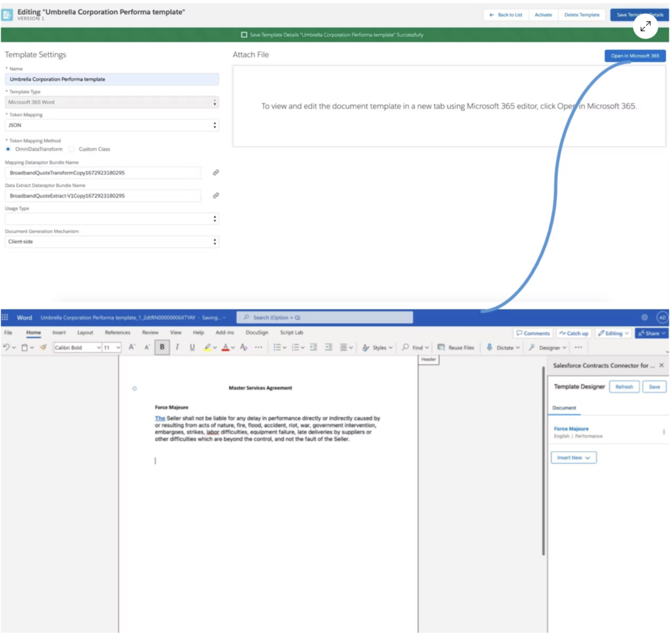Select the OmniDataTransform radio button
Viewport: 670px width, 644px height.
(x=7, y=149)
